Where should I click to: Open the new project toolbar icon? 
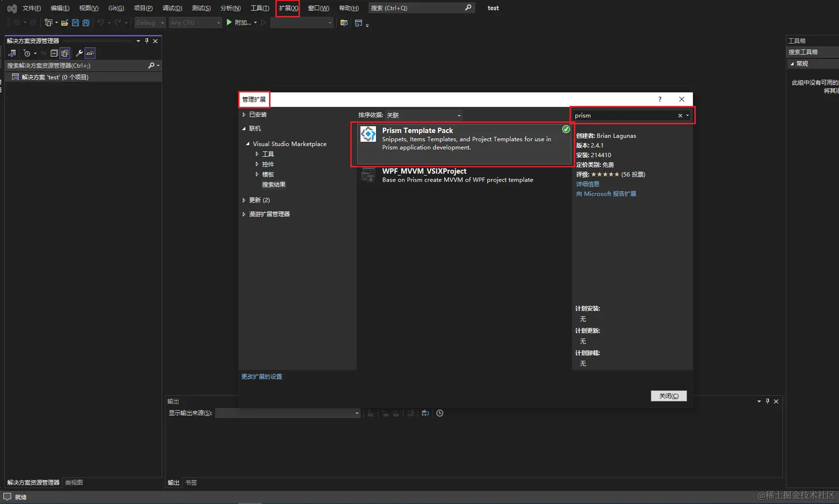[48, 23]
